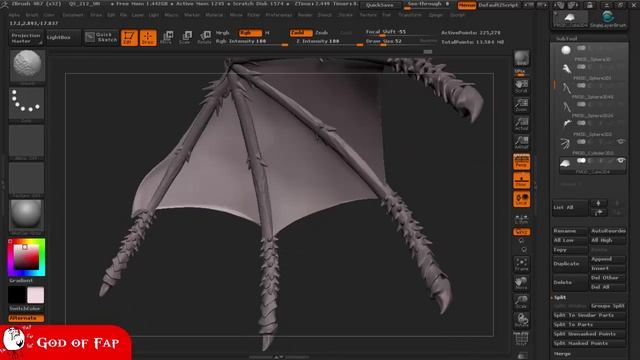This screenshot has height=360, width=640.
Task: Select the sphere subtool thumbnail
Action: coord(566,50)
